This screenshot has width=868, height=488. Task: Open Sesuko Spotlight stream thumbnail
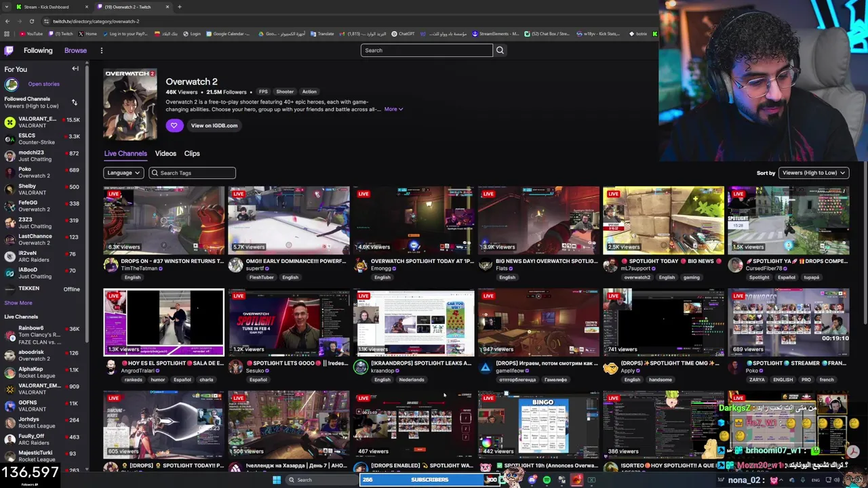pyautogui.click(x=288, y=323)
